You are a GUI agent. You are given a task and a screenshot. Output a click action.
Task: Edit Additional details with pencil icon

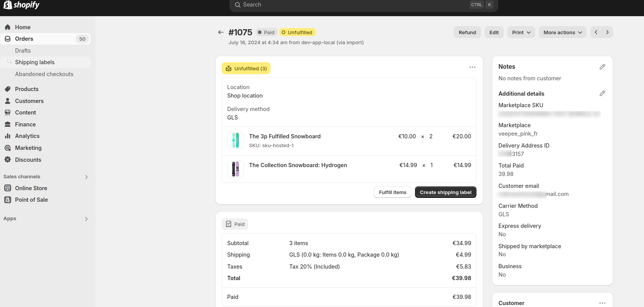[x=602, y=93]
